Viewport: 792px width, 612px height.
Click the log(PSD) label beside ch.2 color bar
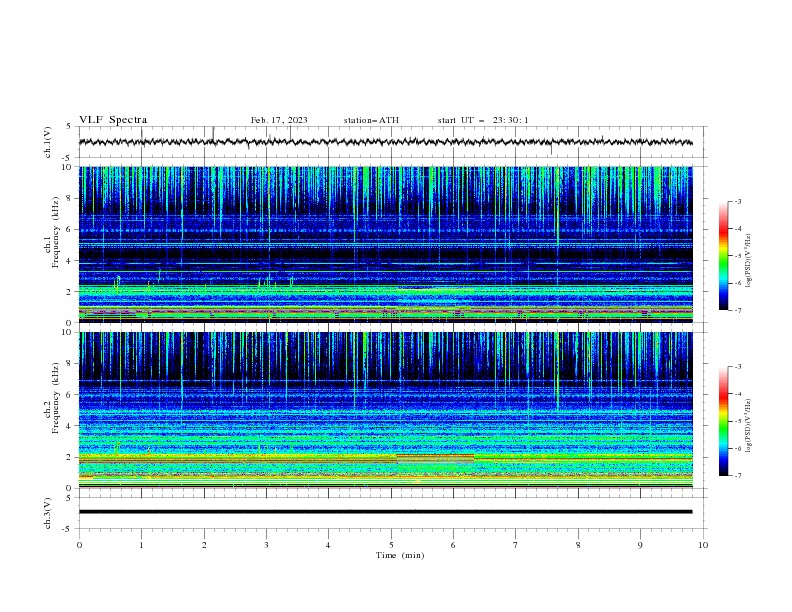click(749, 426)
